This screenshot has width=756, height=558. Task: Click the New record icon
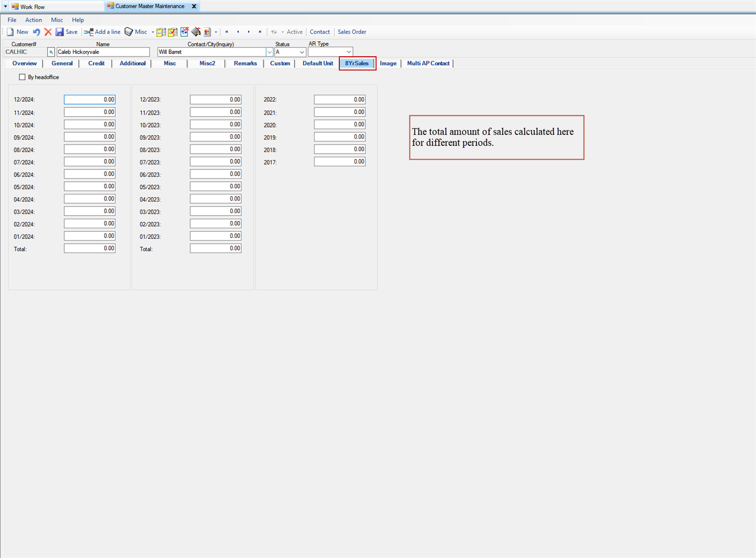pos(9,32)
